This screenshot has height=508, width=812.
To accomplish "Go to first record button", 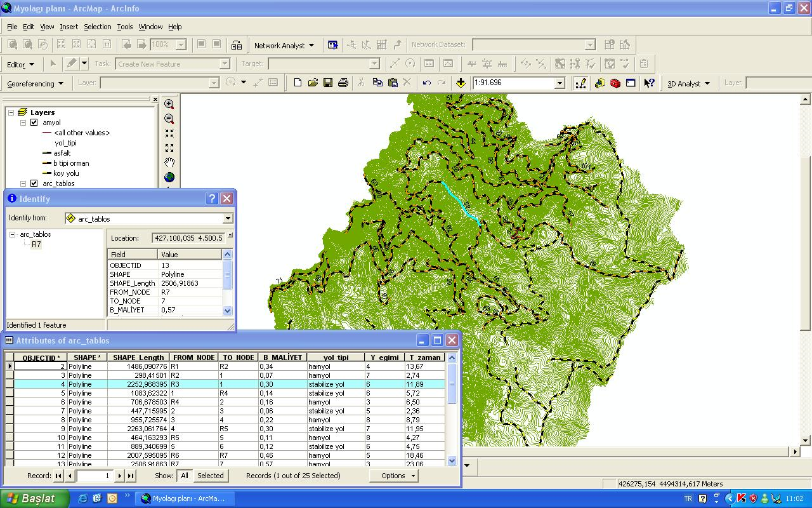I will click(58, 476).
